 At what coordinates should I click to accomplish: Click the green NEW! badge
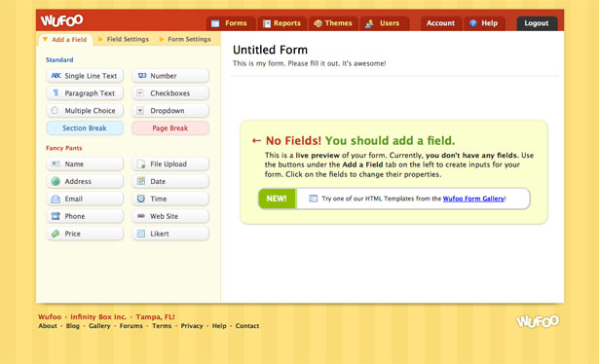(277, 199)
